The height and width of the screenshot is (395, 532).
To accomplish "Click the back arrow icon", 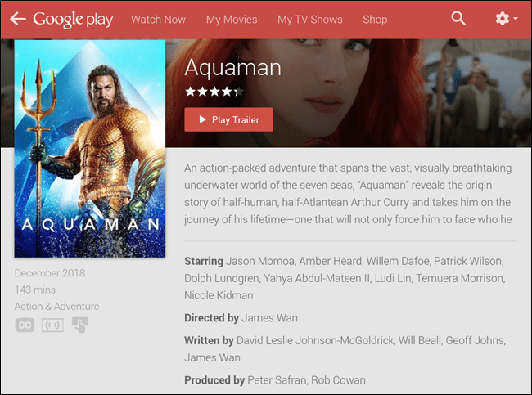I will coord(17,19).
